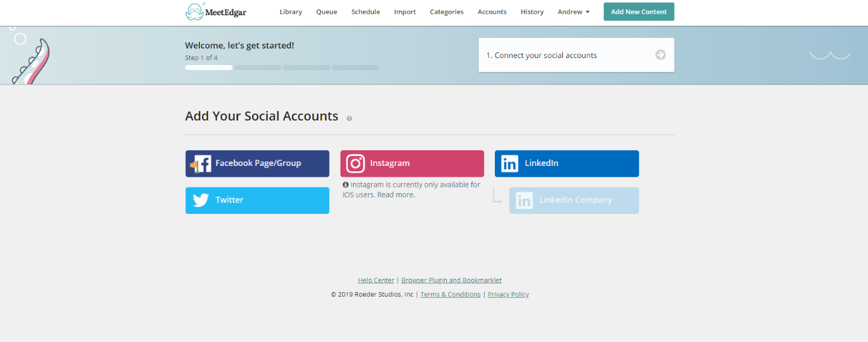
Task: Click the 2019 Roeder Studios, Inc text
Action: 372,295
